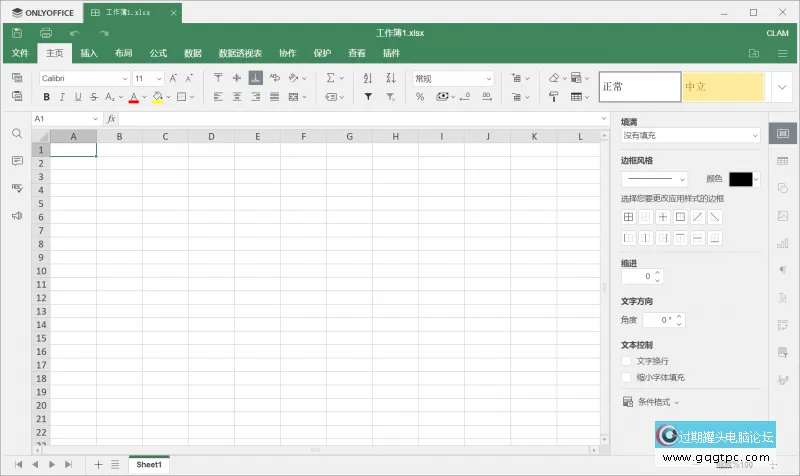Save the workbook with the save icon
Image resolution: width=800 pixels, height=476 pixels.
coord(17,33)
